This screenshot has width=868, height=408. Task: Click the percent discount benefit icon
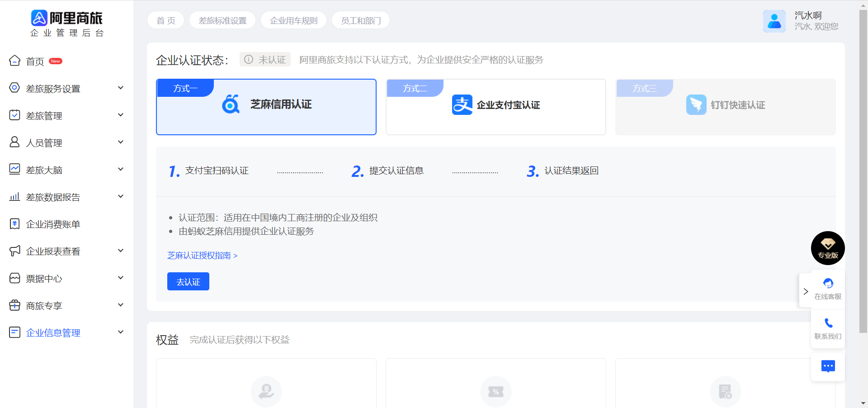[496, 391]
